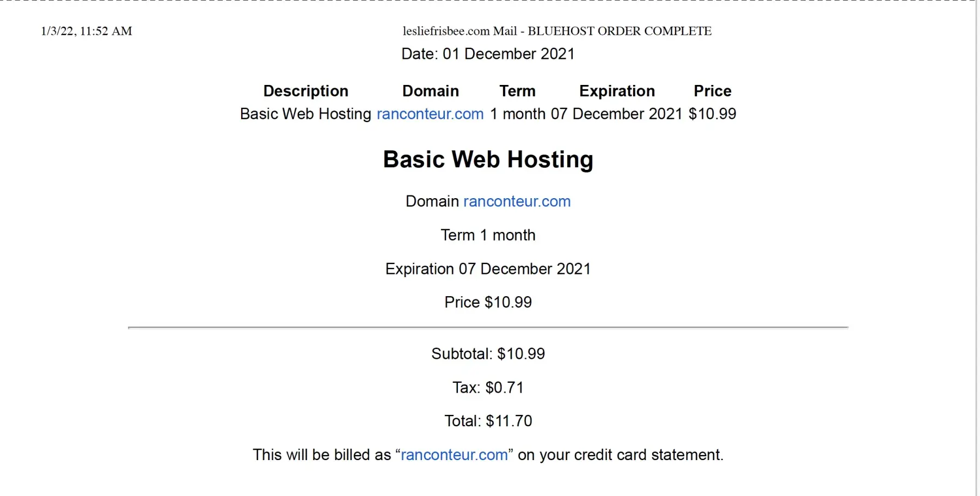
Task: Click the standalone Price $10.99 line
Action: (x=488, y=302)
